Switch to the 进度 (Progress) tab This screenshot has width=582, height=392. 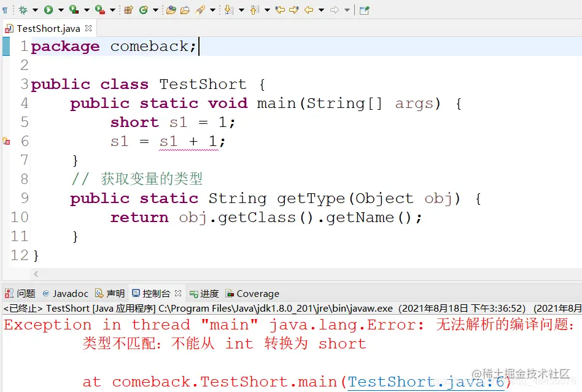[x=204, y=294]
